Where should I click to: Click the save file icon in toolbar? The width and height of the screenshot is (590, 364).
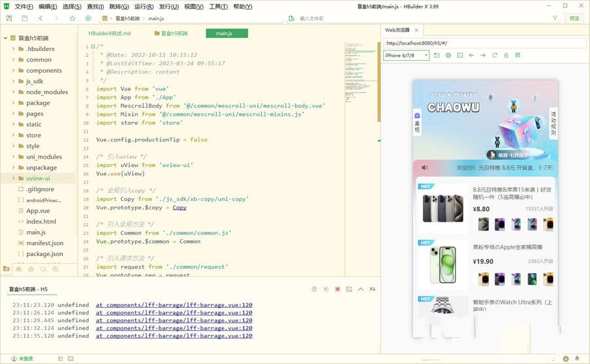click(x=25, y=18)
